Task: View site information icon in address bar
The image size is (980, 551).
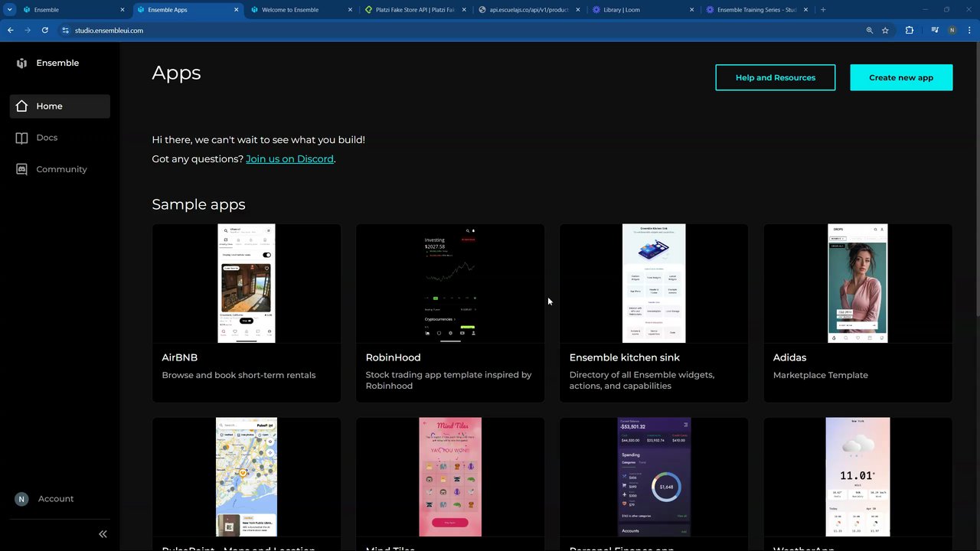Action: pyautogui.click(x=65, y=31)
